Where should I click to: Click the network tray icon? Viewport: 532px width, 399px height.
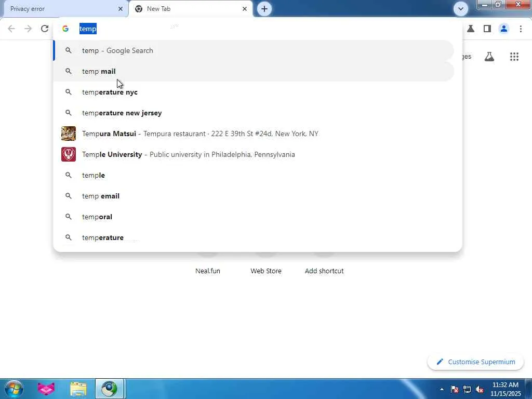click(x=467, y=389)
